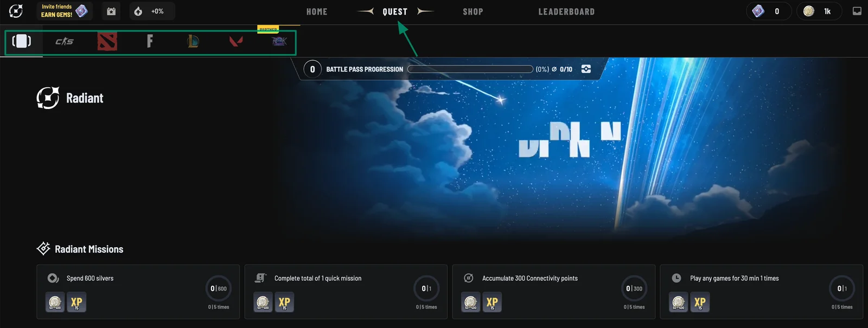Viewport: 868px width, 328px height.
Task: Click the XP reward on the Connectivity points card
Action: (x=492, y=303)
